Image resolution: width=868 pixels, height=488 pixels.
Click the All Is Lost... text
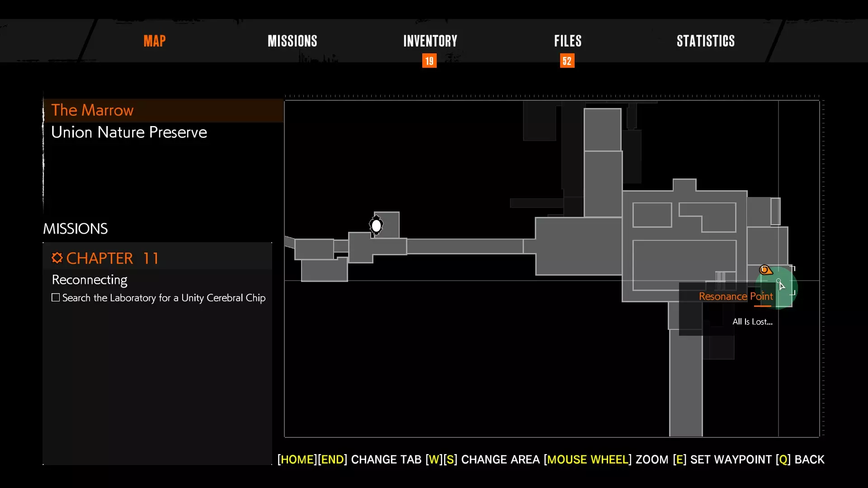tap(752, 322)
